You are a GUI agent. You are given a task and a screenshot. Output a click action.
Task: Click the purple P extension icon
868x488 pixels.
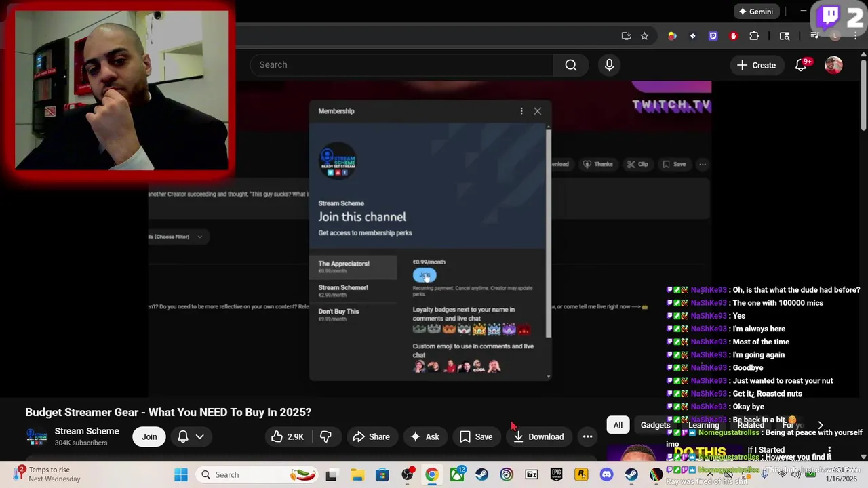[713, 36]
